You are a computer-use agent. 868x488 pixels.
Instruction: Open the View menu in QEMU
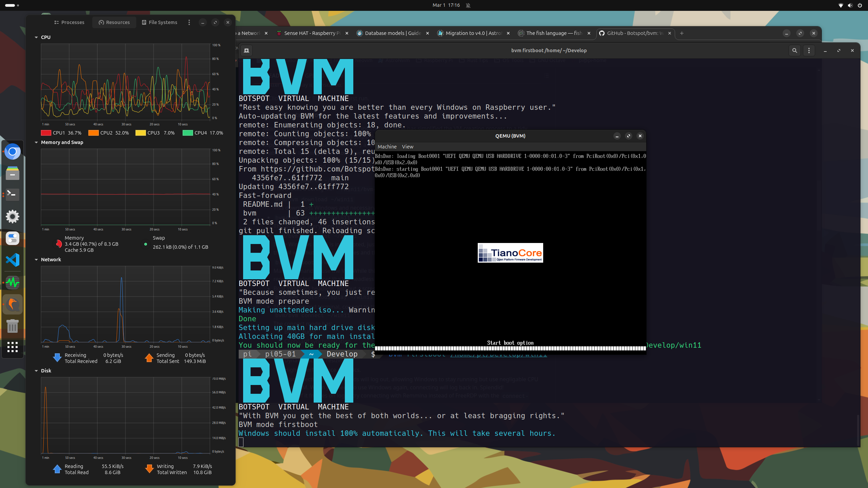point(408,147)
